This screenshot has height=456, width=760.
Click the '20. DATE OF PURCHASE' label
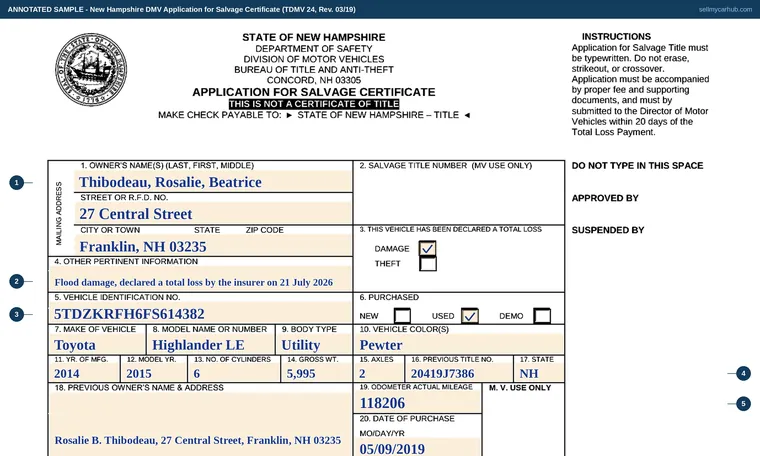407,419
